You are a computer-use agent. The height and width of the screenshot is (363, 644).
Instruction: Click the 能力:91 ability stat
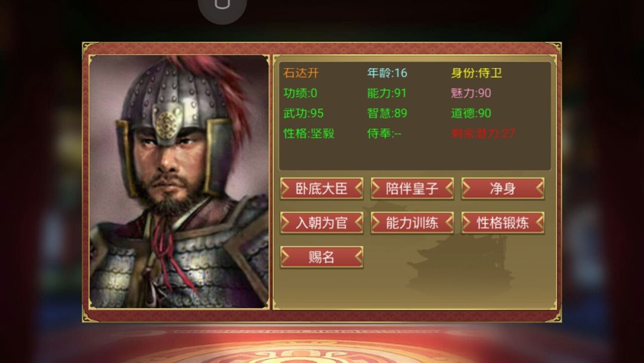(x=386, y=93)
